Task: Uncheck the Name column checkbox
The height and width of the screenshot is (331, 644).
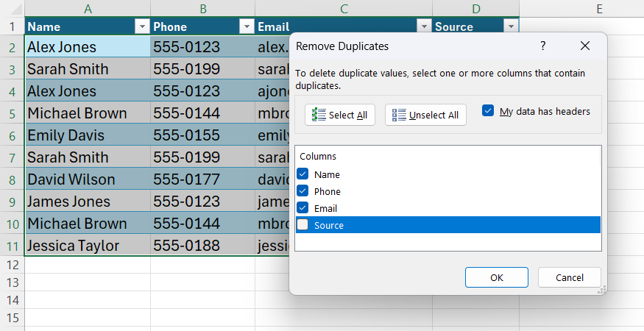Action: (302, 174)
